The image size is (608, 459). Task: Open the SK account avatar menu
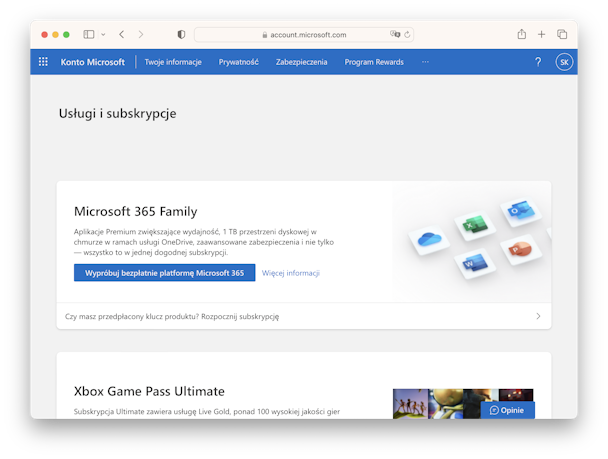564,62
